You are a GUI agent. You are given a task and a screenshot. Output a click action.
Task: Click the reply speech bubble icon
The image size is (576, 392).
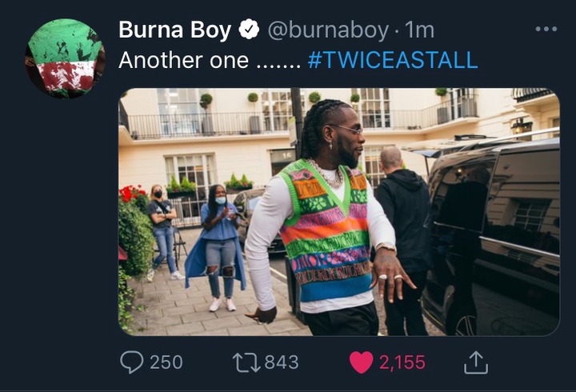[132, 362]
